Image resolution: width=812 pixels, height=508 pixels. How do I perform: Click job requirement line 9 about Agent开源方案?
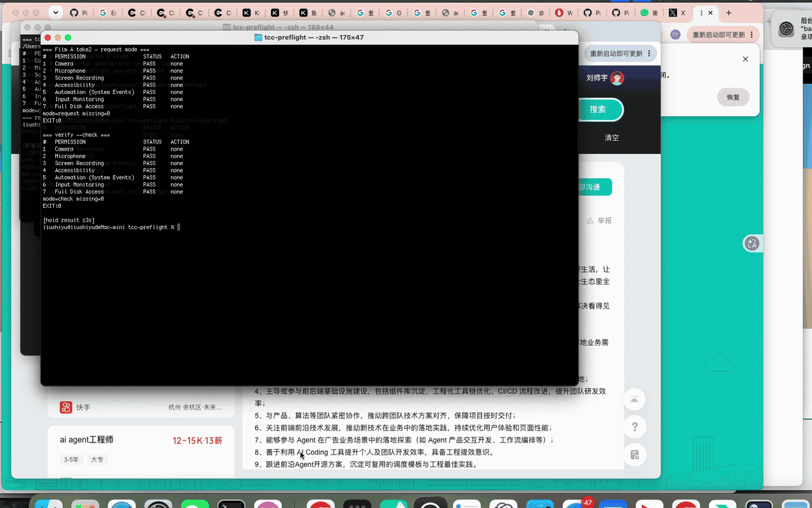366,464
